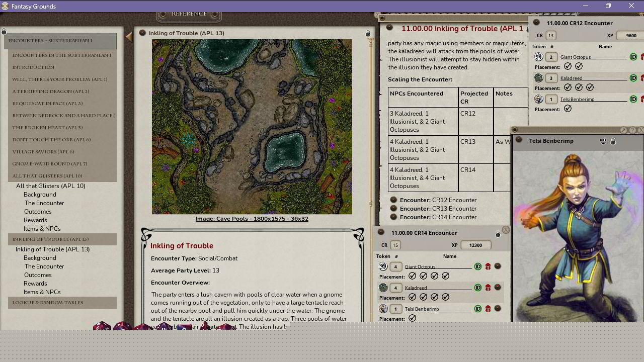Viewport: 644px width, 362px height.
Task: Open The Encounter under Inkling of Trouble (APL 13)
Action: (44, 266)
